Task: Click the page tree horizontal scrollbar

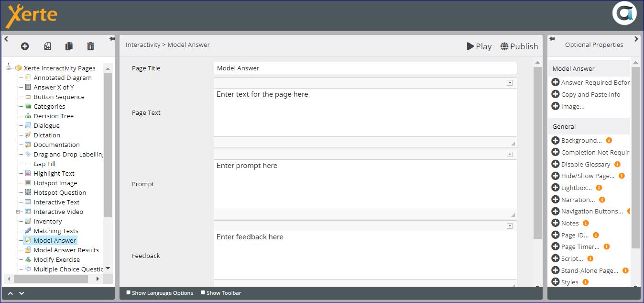Action: (x=53, y=279)
